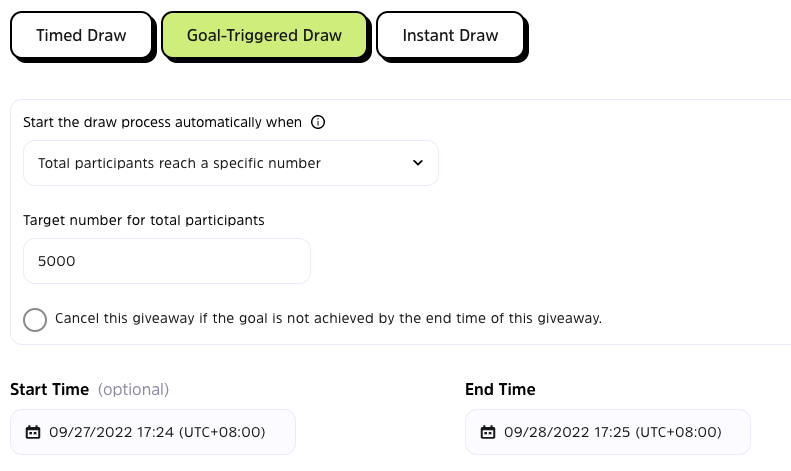Click the (UTC+08:00) timezone in End Time field

click(678, 433)
